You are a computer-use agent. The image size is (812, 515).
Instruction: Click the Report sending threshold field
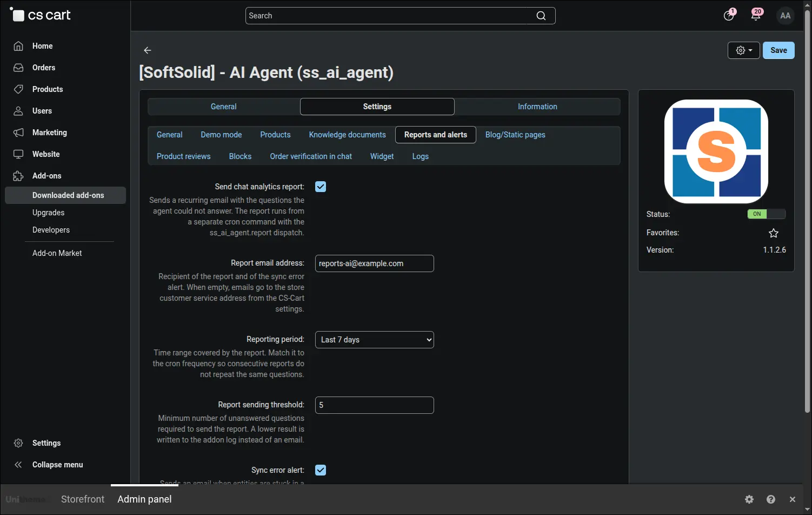coord(375,405)
